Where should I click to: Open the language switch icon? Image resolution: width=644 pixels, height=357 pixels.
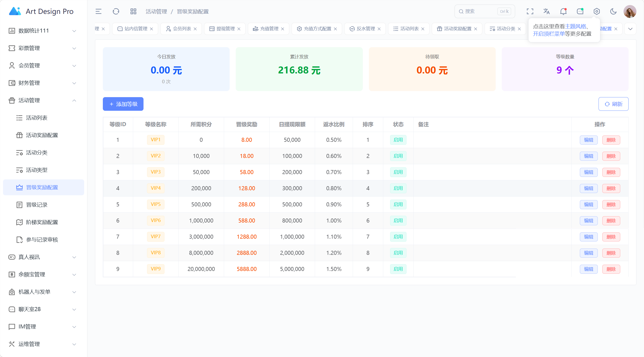click(x=546, y=11)
